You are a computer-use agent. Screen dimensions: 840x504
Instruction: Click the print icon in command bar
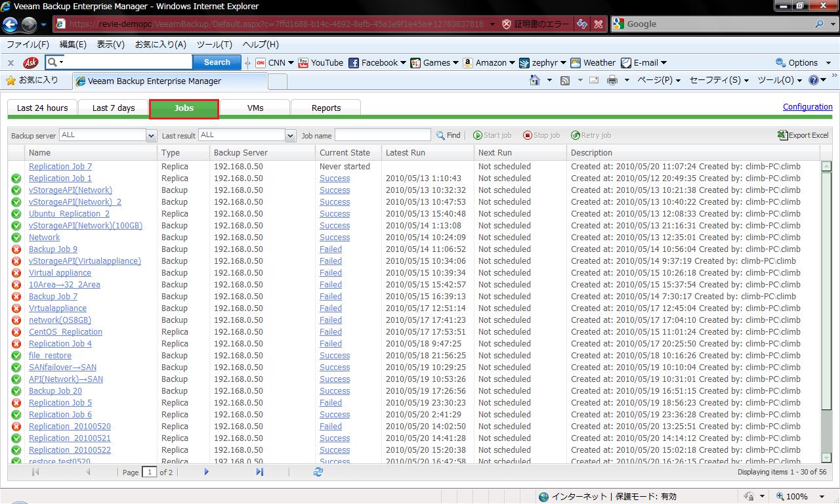[x=612, y=80]
